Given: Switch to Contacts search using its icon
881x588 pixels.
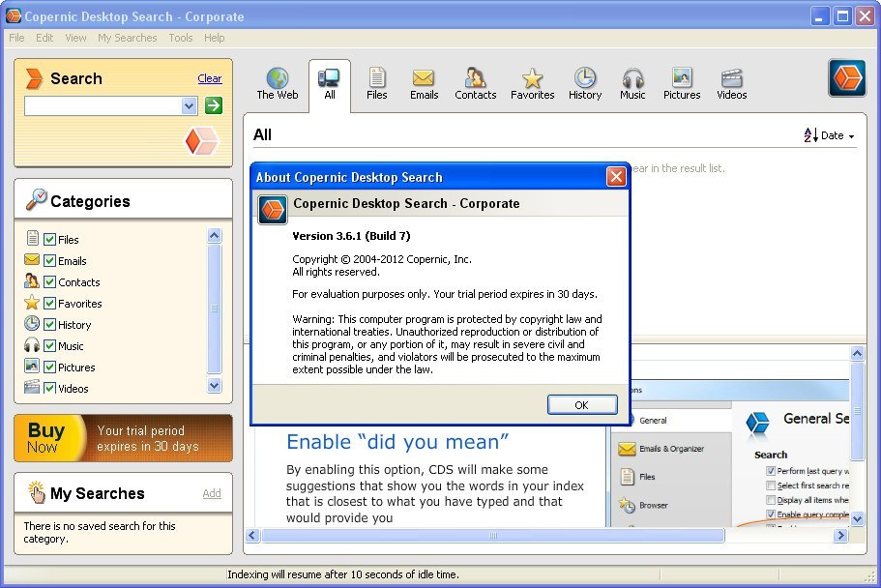Looking at the screenshot, I should click(x=475, y=83).
